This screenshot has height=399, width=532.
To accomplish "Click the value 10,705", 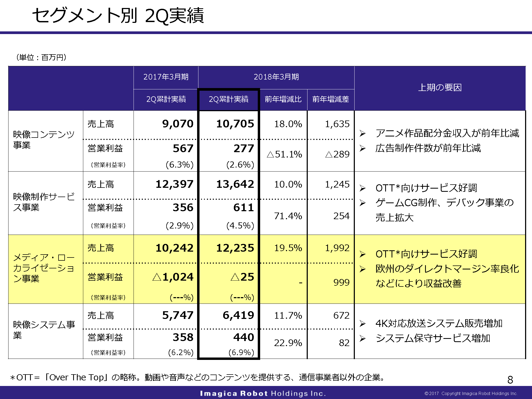I will point(235,124).
